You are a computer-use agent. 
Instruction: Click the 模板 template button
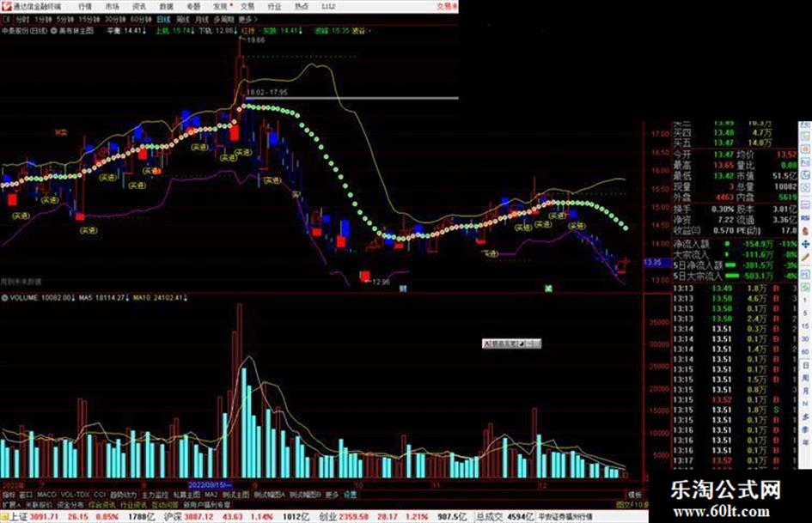point(634,495)
